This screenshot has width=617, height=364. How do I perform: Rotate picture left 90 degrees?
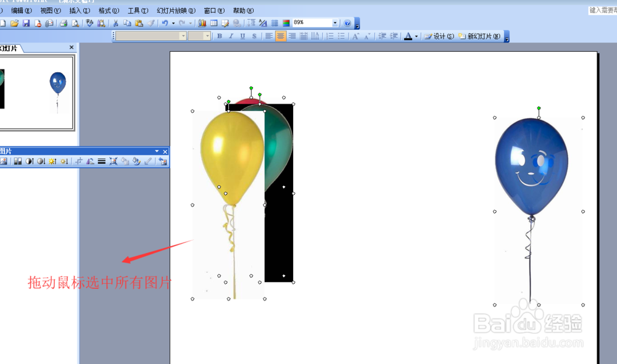(90, 162)
